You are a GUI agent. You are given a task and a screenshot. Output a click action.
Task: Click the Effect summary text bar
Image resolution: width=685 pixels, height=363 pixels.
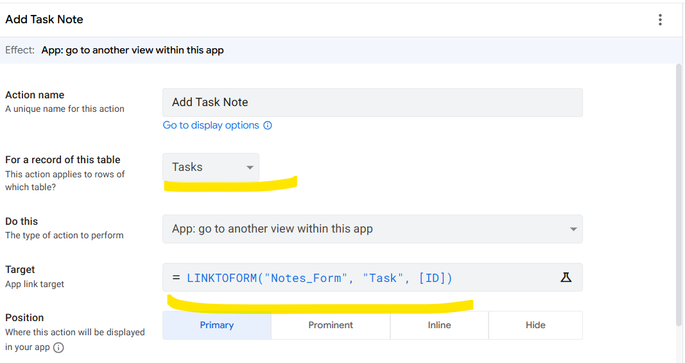click(341, 50)
